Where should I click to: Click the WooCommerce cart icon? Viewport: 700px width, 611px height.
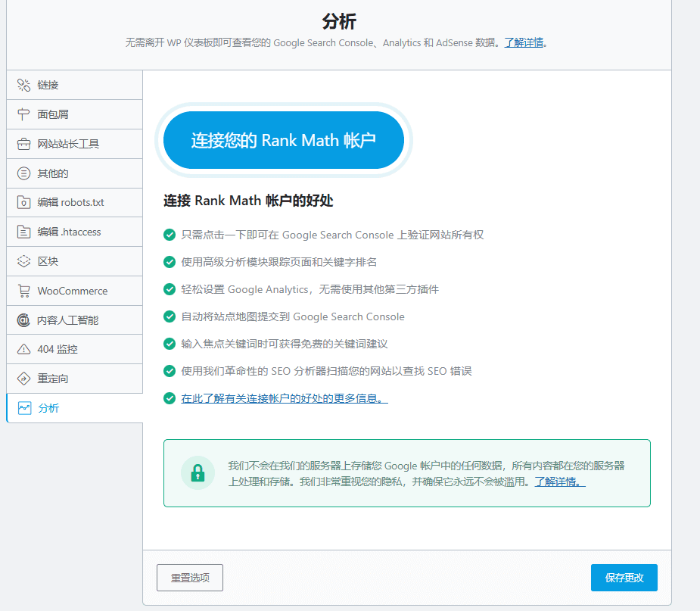tap(23, 291)
